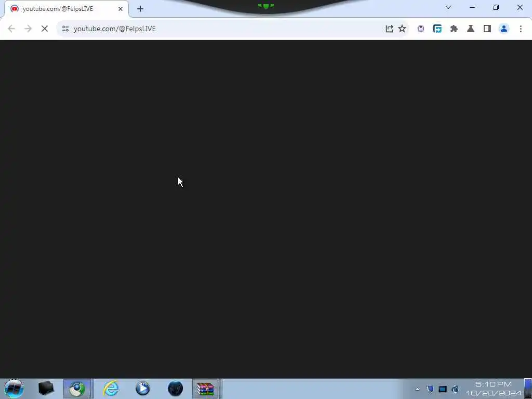532x399 pixels.
Task: Close the youtube.com/@FelpsLIVE tab
Action: 121,9
